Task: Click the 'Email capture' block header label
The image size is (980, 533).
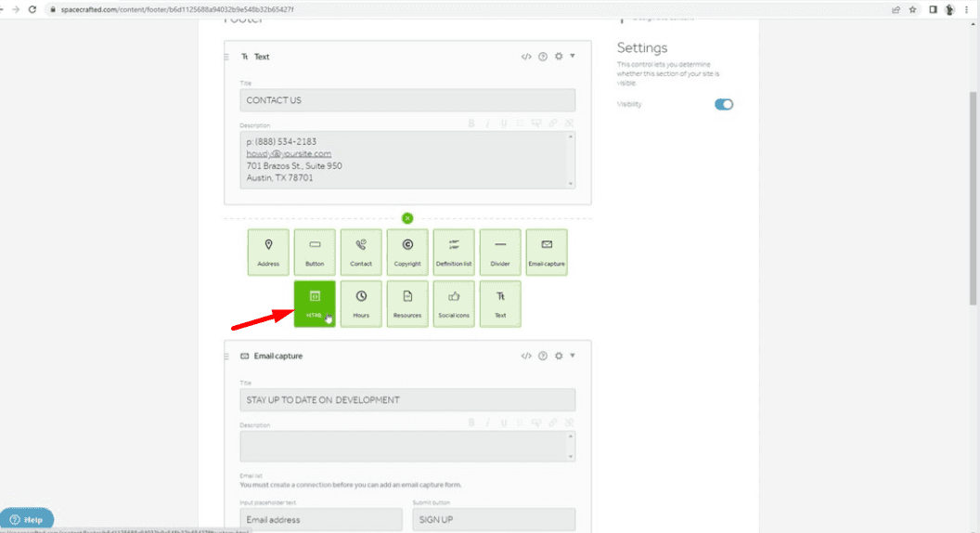Action: click(278, 356)
